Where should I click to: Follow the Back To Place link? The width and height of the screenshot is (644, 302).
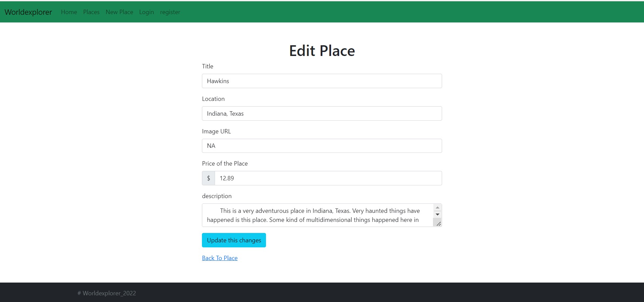pos(219,258)
